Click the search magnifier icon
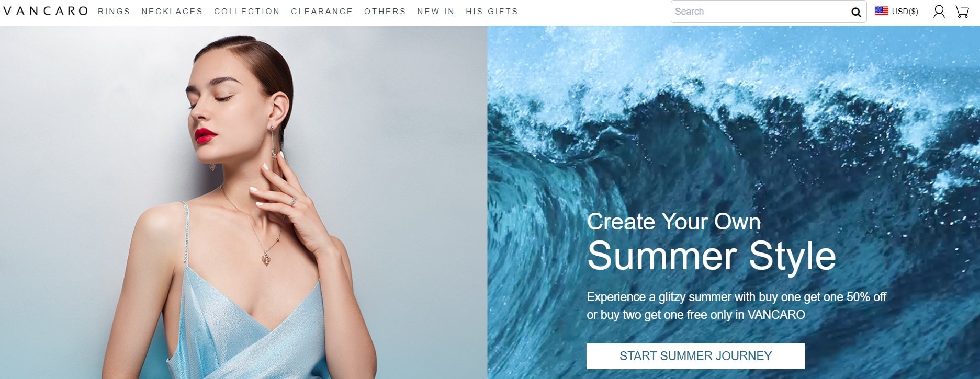 coord(856,12)
